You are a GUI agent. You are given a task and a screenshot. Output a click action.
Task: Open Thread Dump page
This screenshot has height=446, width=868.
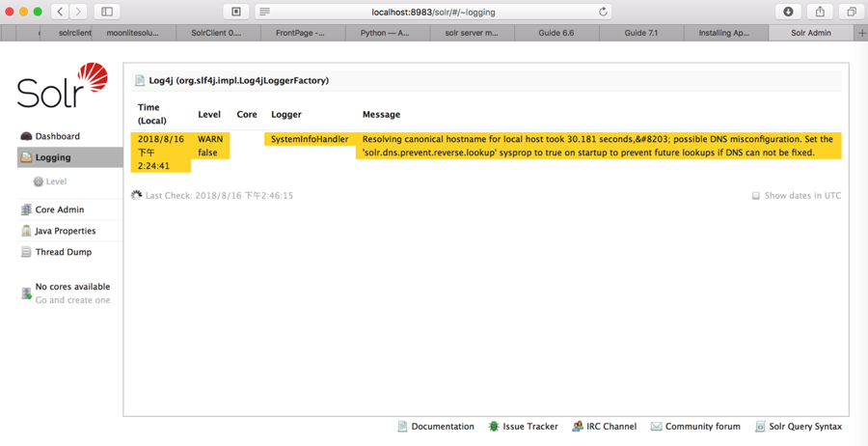point(64,252)
